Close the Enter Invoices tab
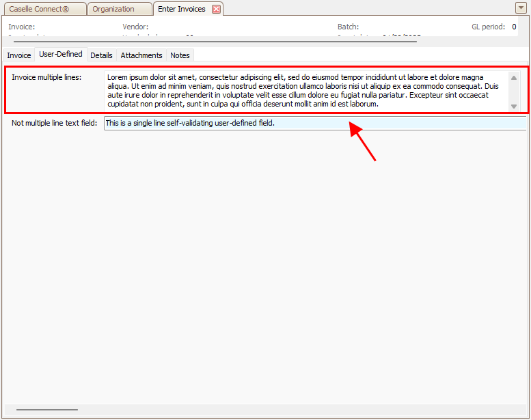 [x=216, y=9]
